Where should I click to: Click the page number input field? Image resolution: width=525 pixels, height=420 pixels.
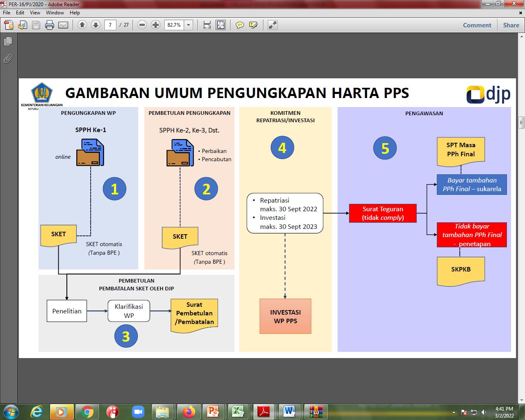pyautogui.click(x=110, y=25)
